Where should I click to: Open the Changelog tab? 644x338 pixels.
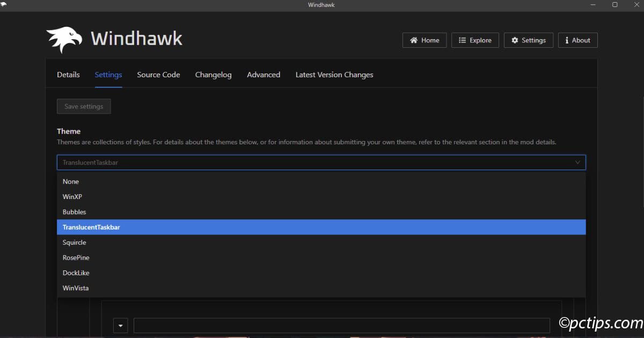coord(214,75)
